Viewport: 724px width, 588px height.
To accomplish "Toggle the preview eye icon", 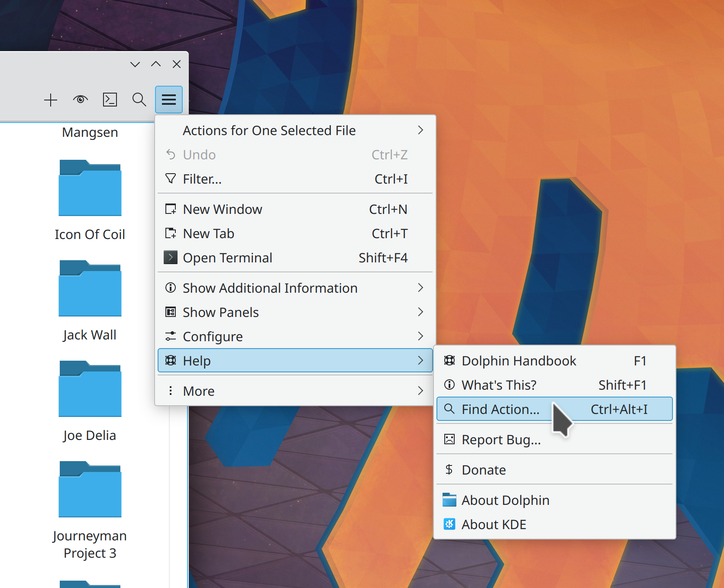I will pyautogui.click(x=81, y=100).
